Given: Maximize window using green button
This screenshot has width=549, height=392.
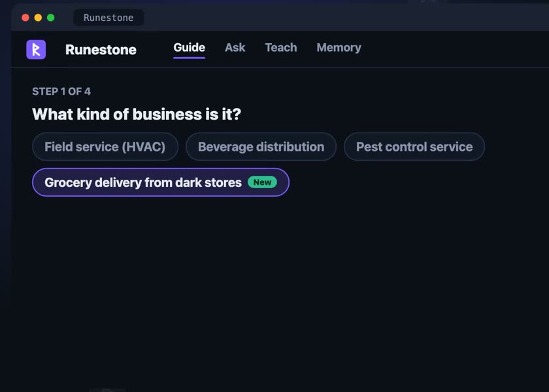Looking at the screenshot, I should pos(51,18).
